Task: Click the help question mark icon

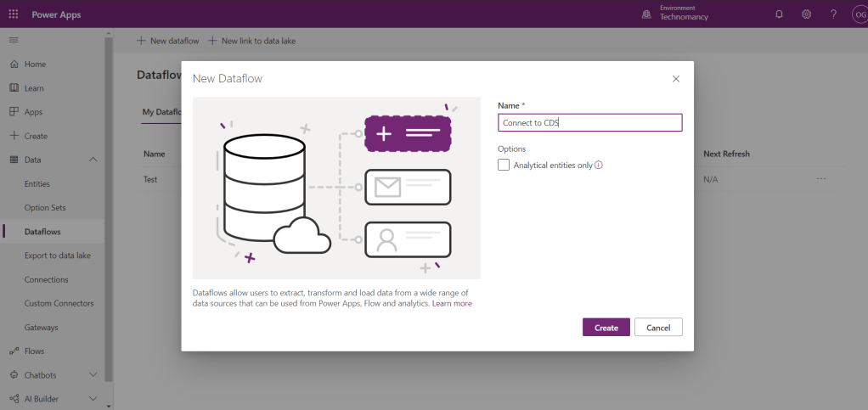Action: (x=833, y=14)
